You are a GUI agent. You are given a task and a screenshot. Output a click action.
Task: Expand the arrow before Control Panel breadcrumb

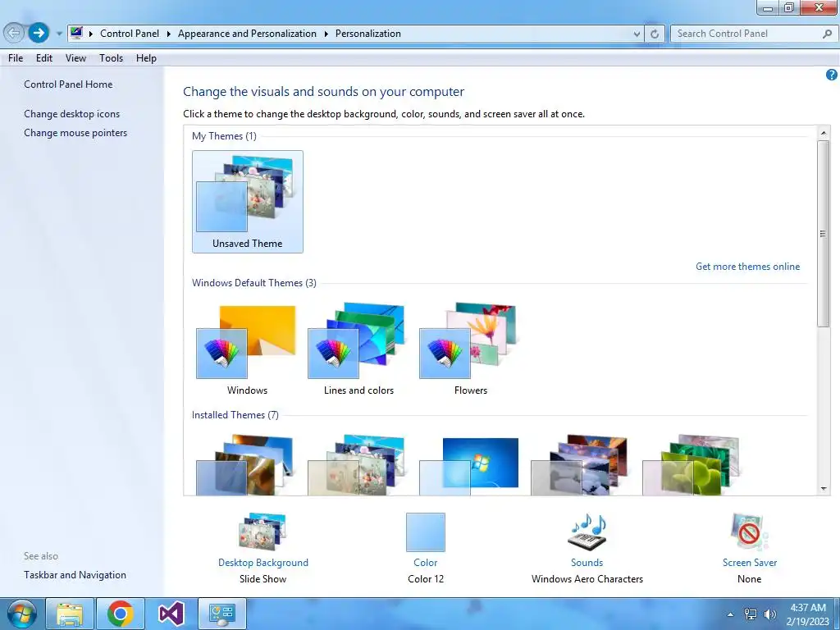pos(90,34)
